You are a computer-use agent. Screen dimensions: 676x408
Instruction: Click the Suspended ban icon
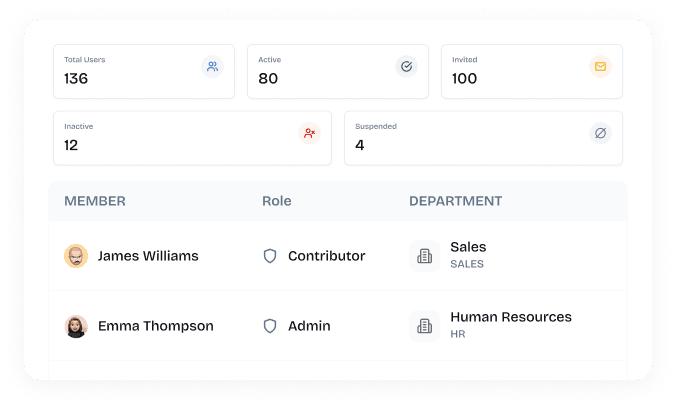point(601,133)
